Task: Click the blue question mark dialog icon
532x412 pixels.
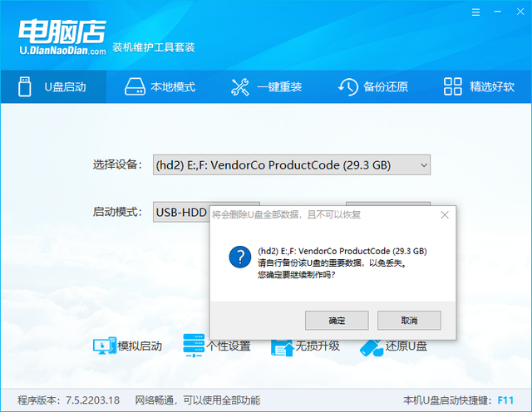Action: coord(240,257)
